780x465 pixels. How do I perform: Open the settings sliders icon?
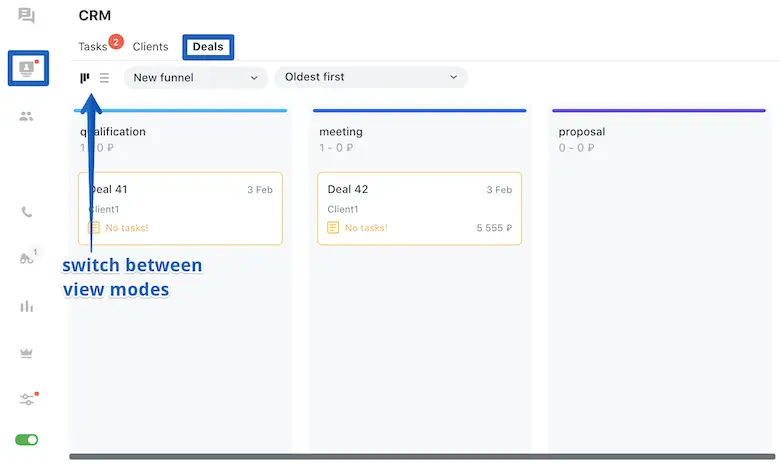(x=26, y=399)
